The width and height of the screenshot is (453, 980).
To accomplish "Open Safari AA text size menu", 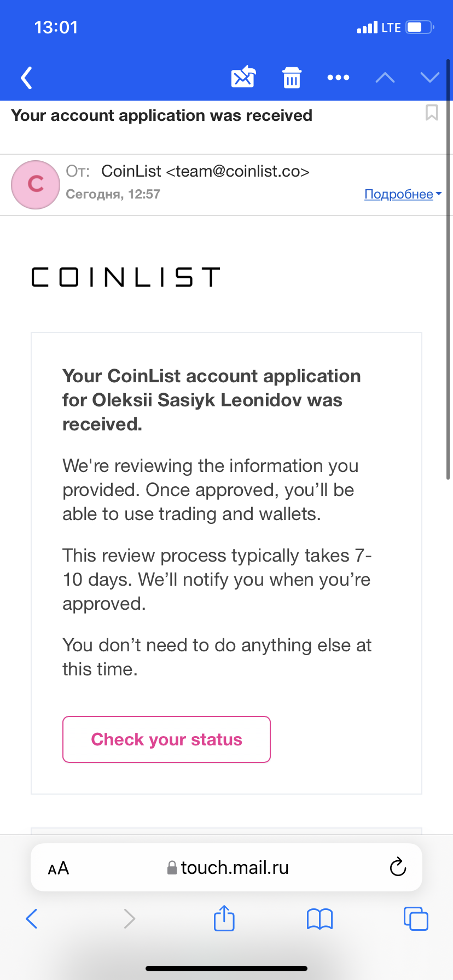I will [59, 868].
